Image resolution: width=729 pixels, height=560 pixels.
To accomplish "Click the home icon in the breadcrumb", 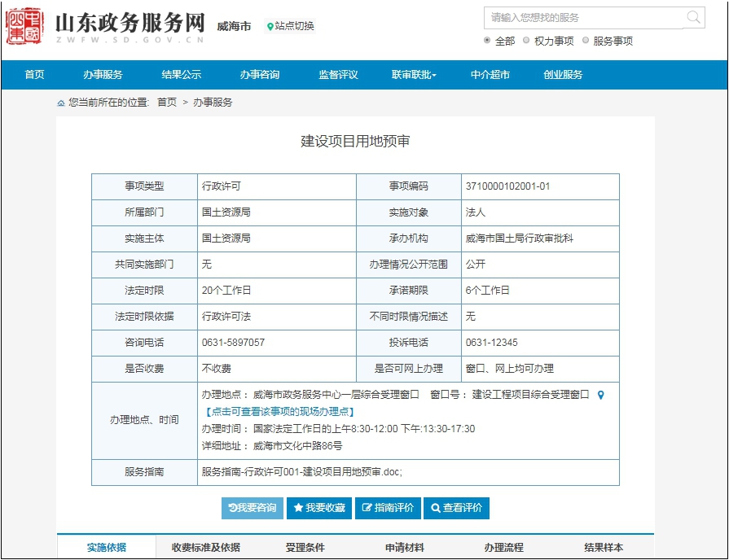I will pos(61,103).
